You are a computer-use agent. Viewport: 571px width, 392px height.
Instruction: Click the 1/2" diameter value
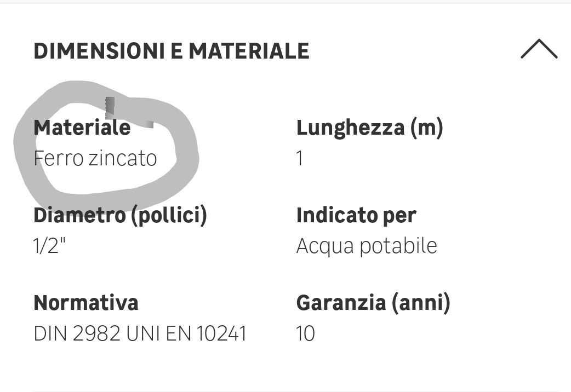coord(49,245)
